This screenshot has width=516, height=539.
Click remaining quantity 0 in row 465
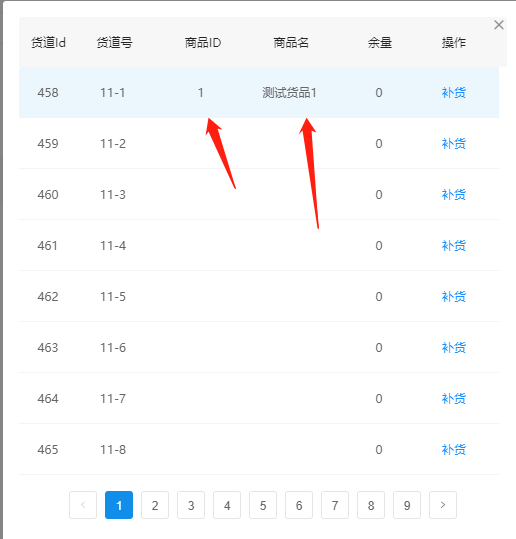pyautogui.click(x=379, y=450)
